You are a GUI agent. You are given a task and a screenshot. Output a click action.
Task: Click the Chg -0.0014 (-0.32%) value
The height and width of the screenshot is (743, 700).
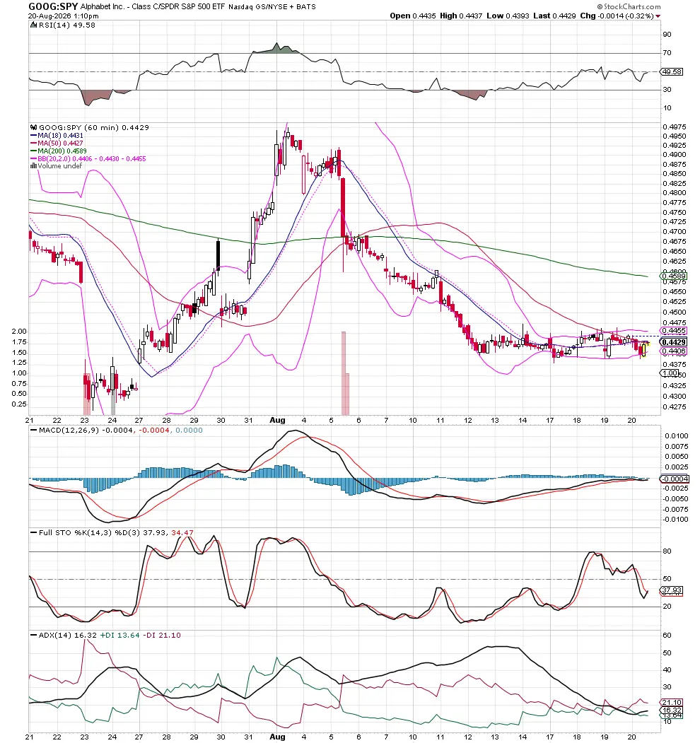(x=617, y=16)
